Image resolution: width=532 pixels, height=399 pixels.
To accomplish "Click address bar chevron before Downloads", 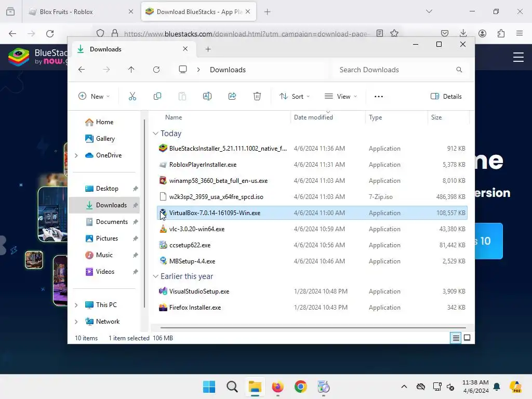I will coord(198,70).
